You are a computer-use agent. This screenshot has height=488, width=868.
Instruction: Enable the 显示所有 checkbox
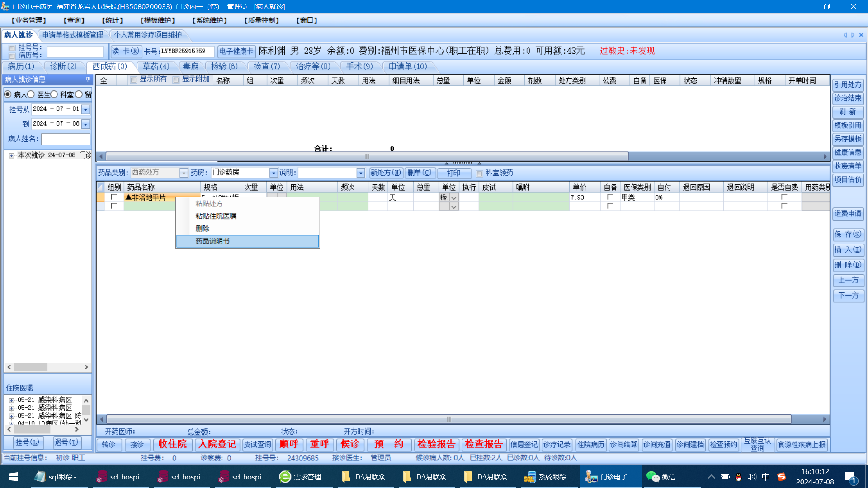134,80
